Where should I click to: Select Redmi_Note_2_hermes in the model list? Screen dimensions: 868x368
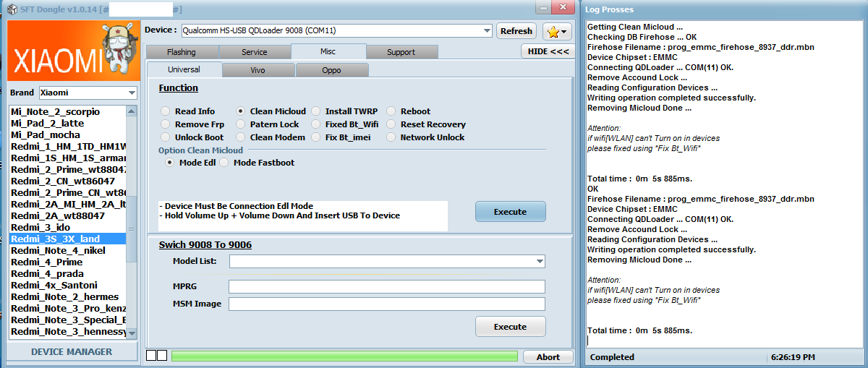(x=64, y=296)
